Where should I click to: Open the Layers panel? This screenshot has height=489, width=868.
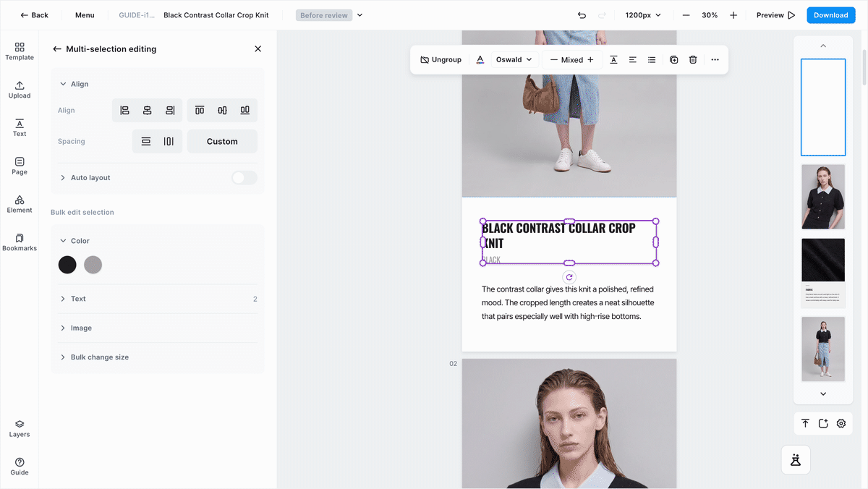coord(20,429)
